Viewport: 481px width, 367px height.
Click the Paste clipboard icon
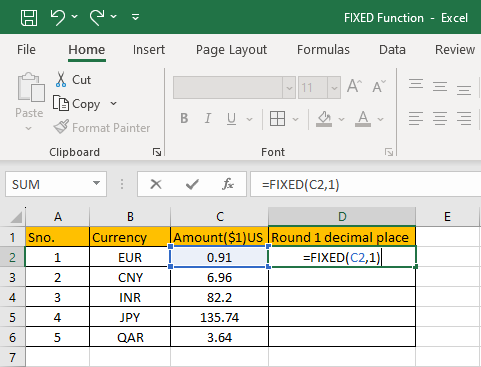[x=31, y=87]
